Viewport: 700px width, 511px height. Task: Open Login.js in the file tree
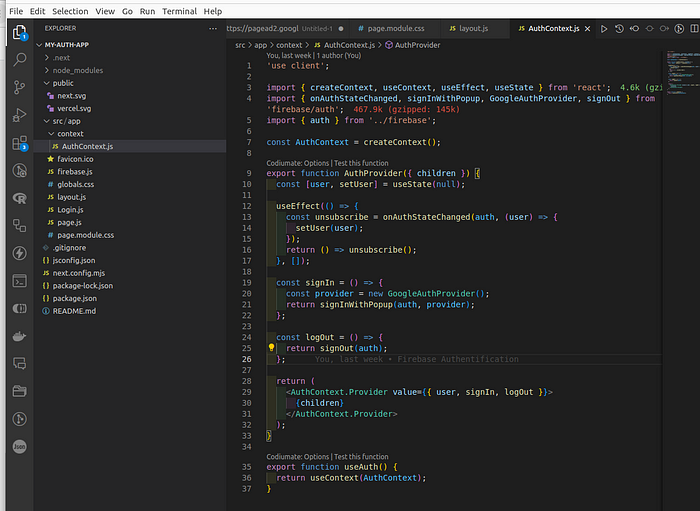[x=130, y=210]
